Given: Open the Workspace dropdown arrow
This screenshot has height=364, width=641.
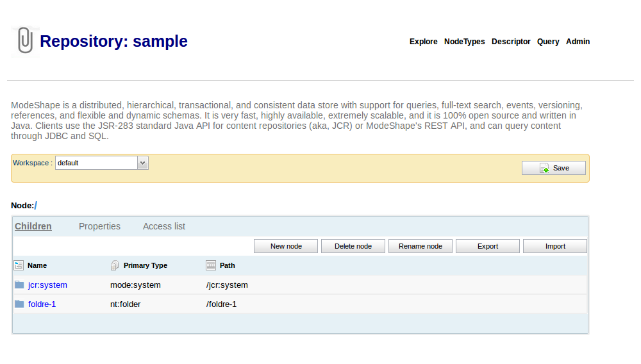Looking at the screenshot, I should click(x=142, y=163).
